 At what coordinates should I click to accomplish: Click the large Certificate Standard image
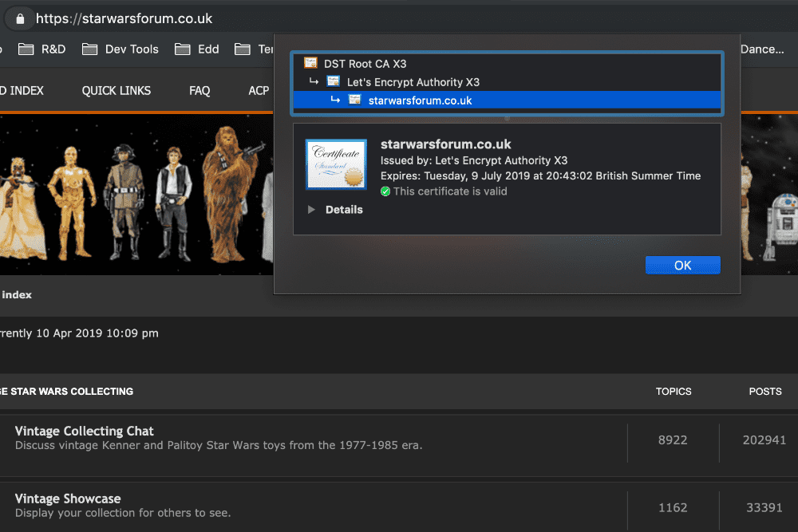(336, 164)
